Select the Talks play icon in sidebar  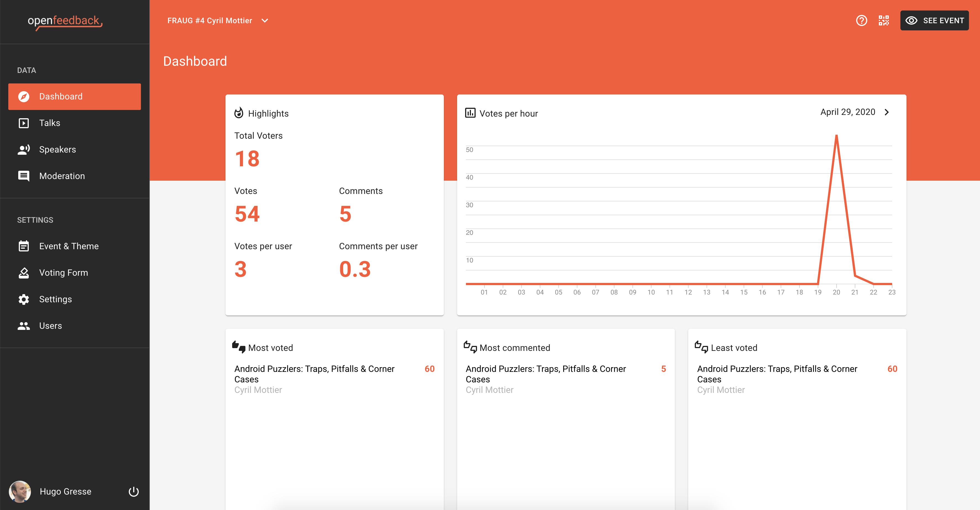(x=23, y=123)
